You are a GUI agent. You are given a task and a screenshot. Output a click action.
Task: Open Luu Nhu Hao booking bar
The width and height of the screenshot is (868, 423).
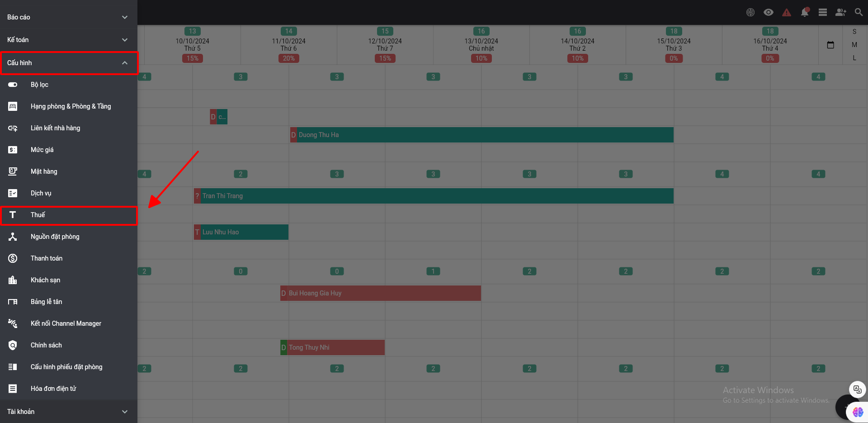(241, 232)
